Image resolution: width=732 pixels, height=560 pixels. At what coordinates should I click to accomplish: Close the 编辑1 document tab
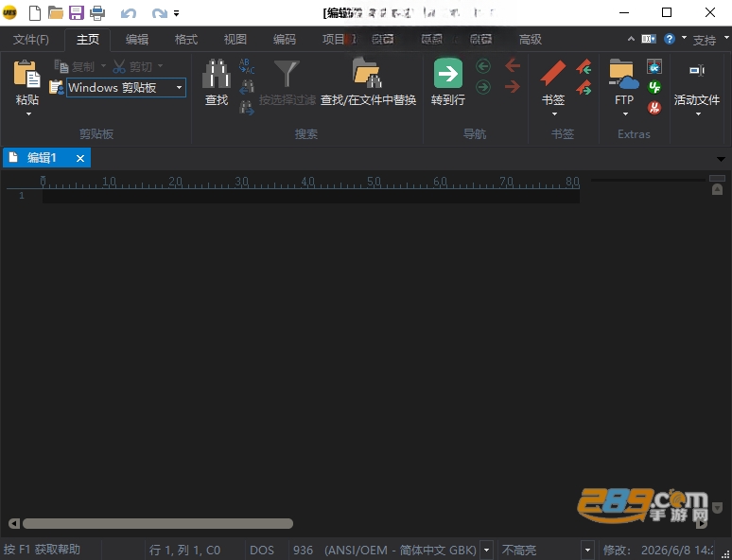pyautogui.click(x=80, y=158)
